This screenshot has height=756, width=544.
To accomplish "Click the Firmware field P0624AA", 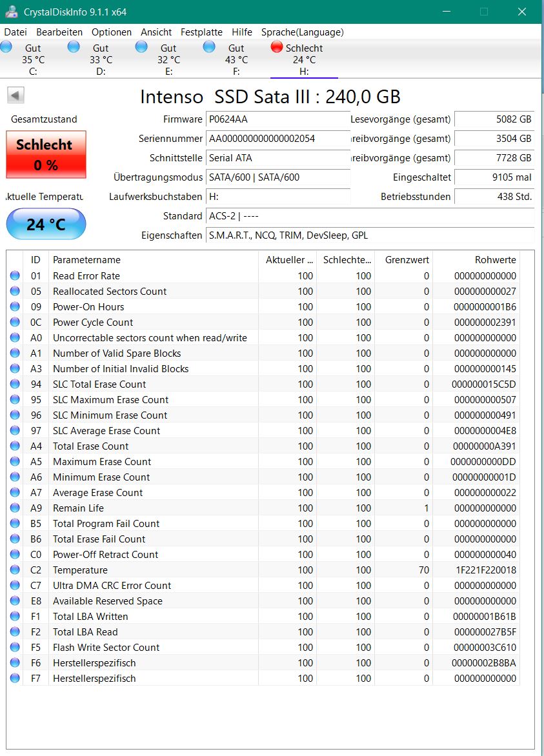I will [278, 119].
